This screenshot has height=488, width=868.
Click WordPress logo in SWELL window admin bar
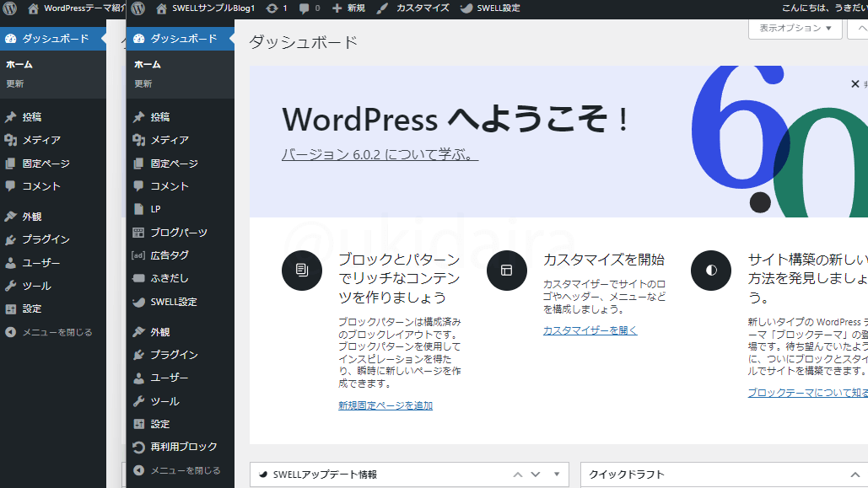pyautogui.click(x=138, y=8)
